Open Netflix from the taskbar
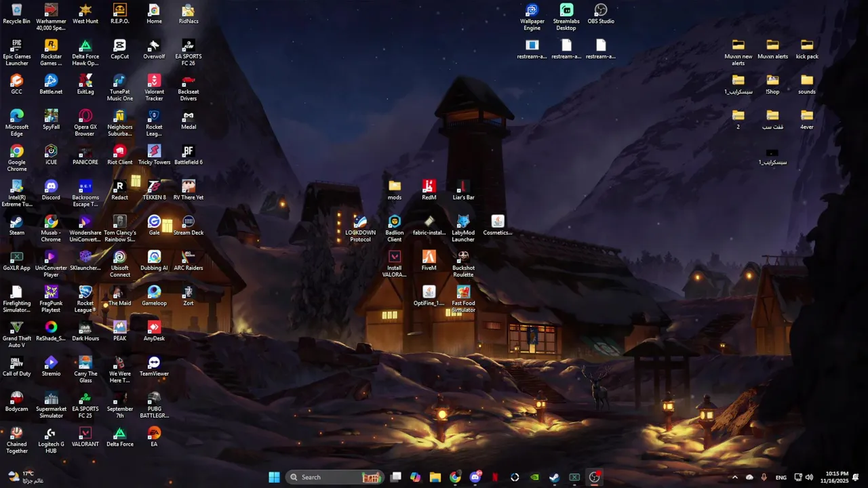This screenshot has height=488, width=868. (x=495, y=477)
